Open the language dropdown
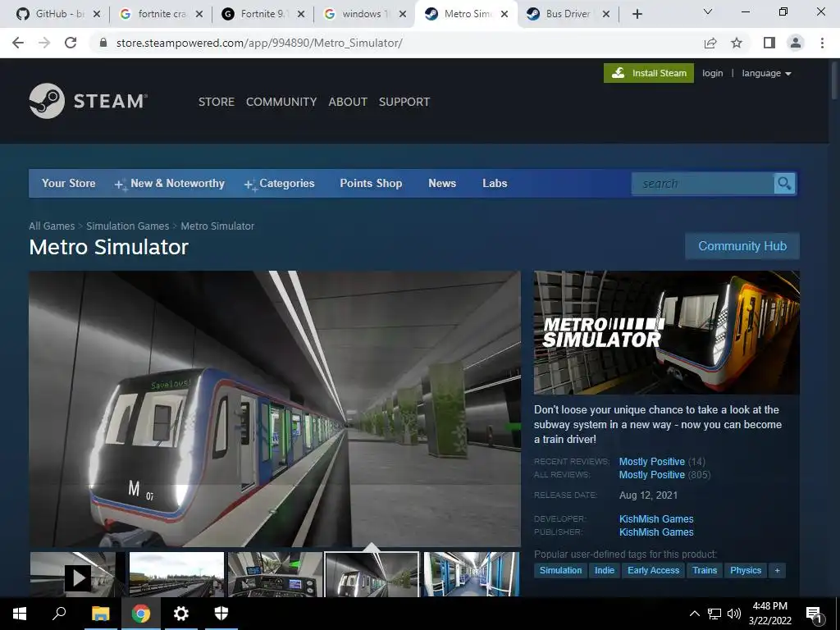This screenshot has height=630, width=840. tap(766, 73)
